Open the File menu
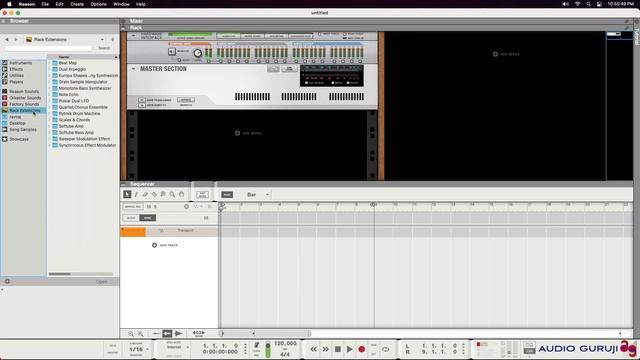The height and width of the screenshot is (360, 640). [45, 4]
